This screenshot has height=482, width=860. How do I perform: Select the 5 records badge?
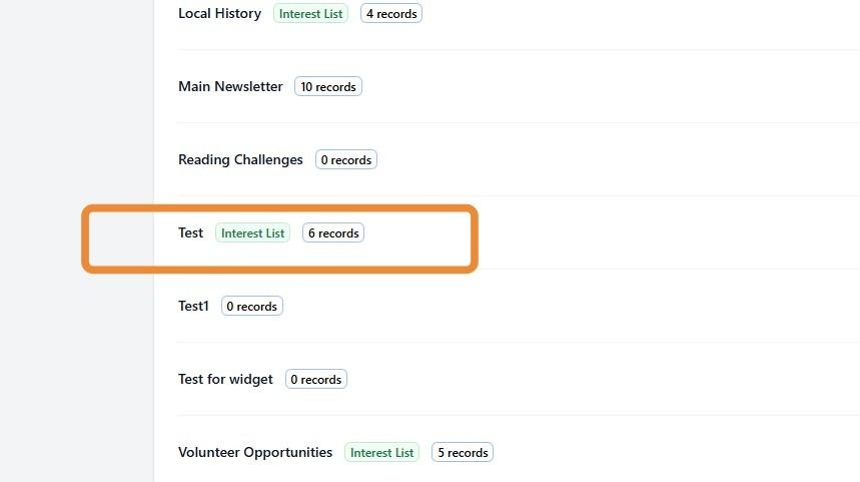tap(462, 453)
